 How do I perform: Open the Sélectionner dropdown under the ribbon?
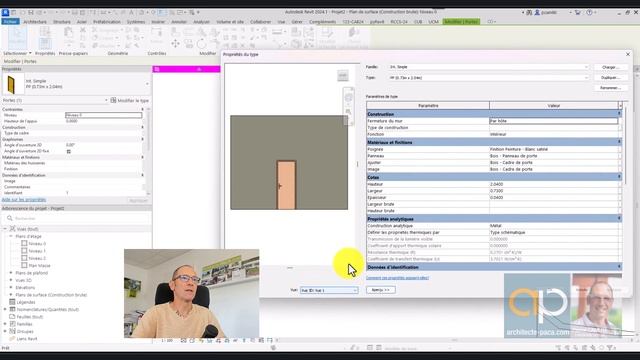[17, 53]
